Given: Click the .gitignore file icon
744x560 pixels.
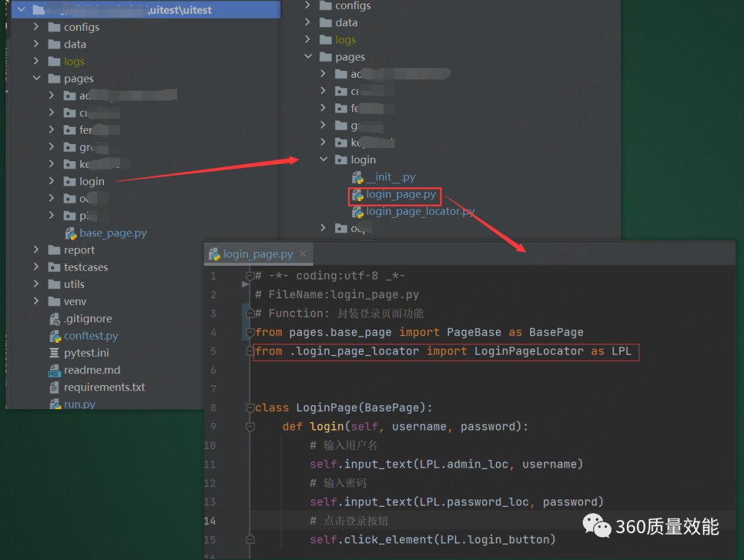Looking at the screenshot, I should 54,319.
